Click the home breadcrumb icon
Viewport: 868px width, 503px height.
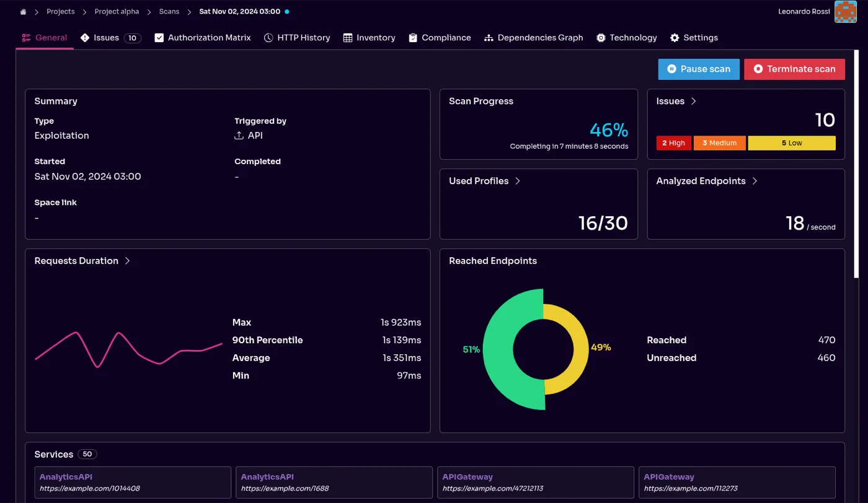(x=23, y=11)
